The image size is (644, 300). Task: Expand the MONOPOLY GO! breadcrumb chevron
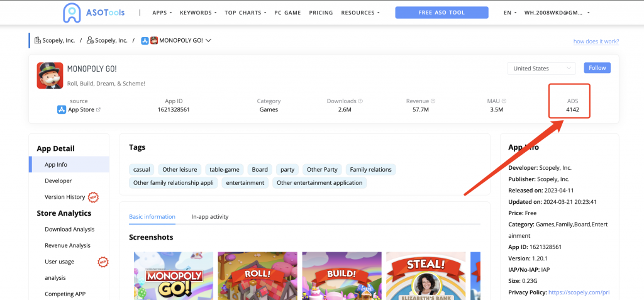(x=208, y=40)
